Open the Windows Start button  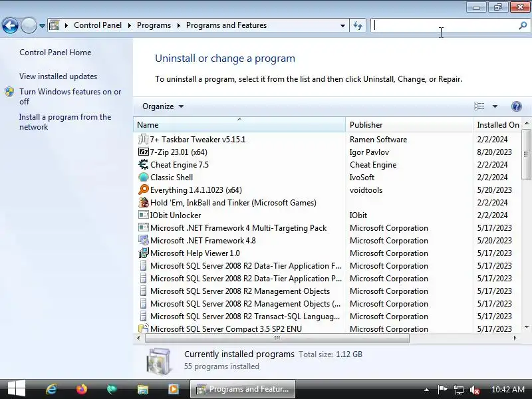pyautogui.click(x=16, y=389)
